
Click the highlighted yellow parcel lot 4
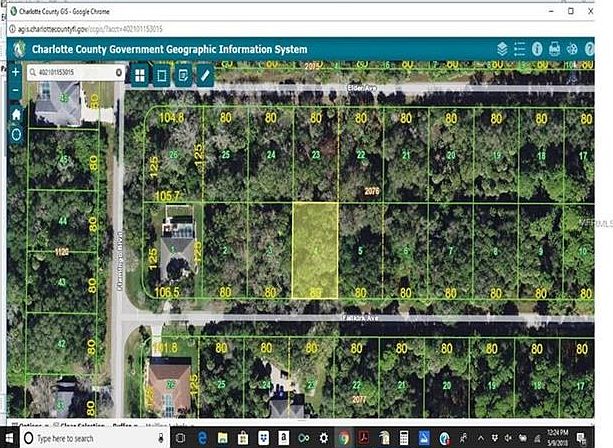[315, 250]
